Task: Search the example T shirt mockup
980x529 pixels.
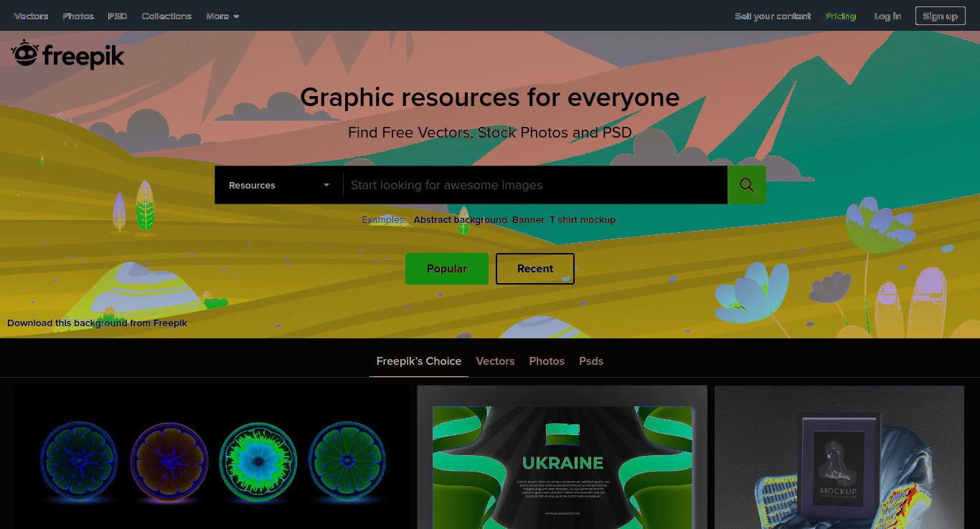Action: (583, 219)
